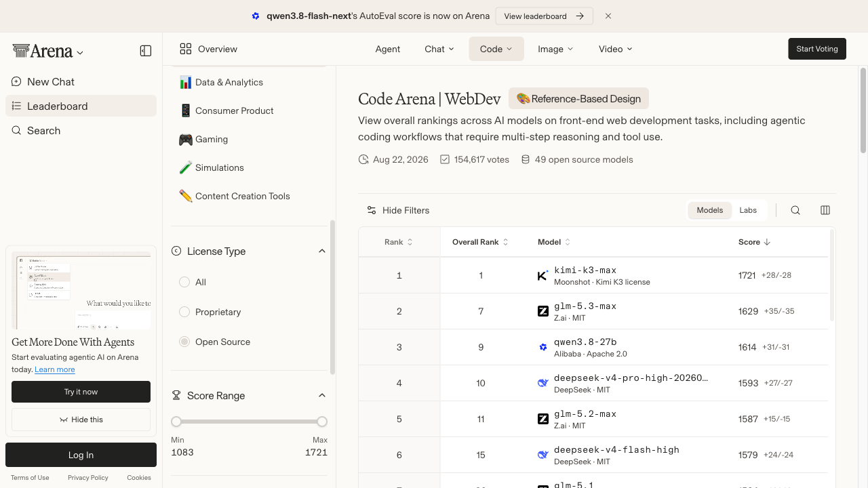Image resolution: width=868 pixels, height=488 pixels.
Task: Click the Hide Filters sliders icon
Action: (372, 210)
